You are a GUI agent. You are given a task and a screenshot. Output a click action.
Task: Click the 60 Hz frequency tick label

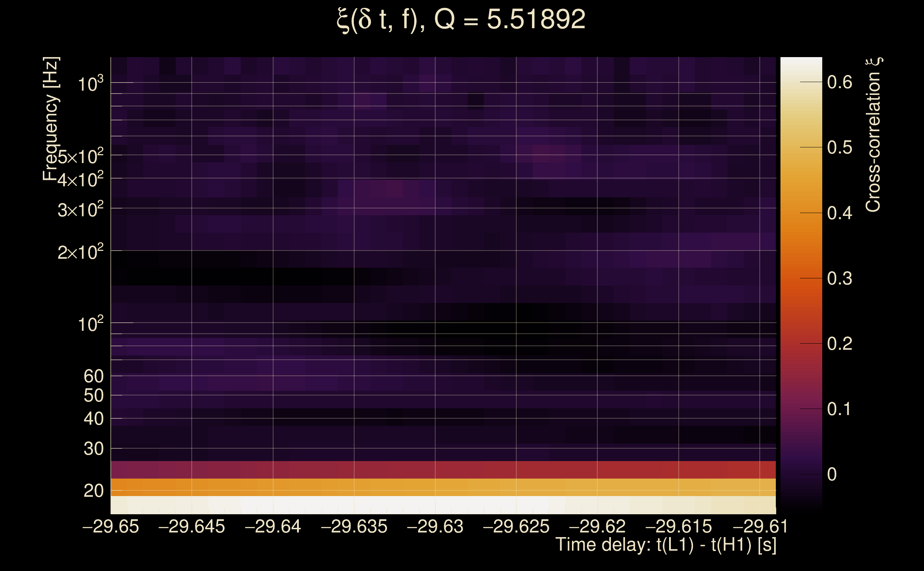coord(93,376)
